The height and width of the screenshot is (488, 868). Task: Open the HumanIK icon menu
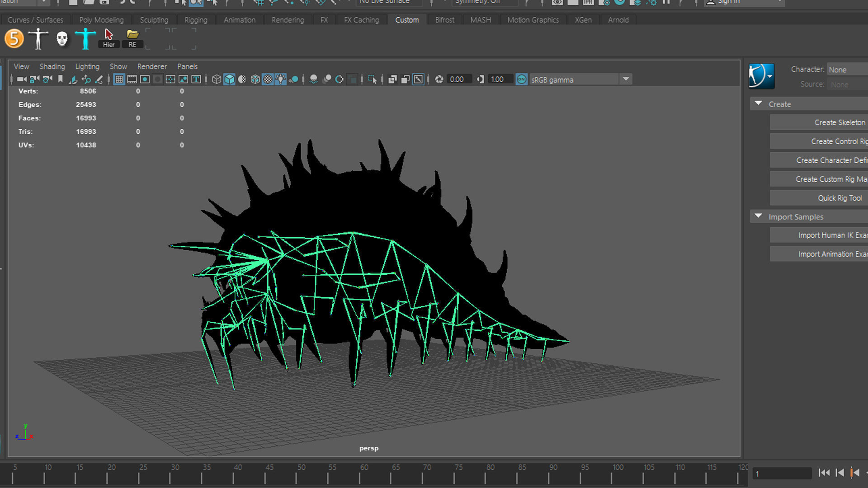761,76
